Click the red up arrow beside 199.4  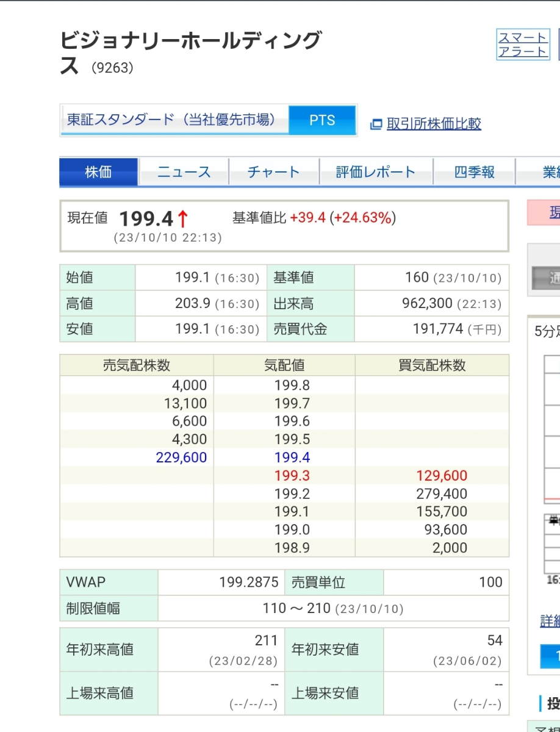tap(182, 218)
